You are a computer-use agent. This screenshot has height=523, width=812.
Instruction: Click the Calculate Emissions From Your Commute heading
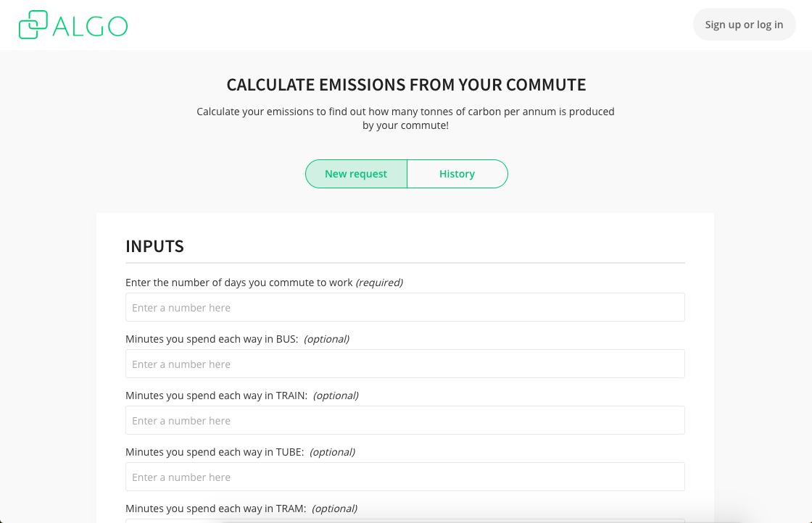point(406,85)
